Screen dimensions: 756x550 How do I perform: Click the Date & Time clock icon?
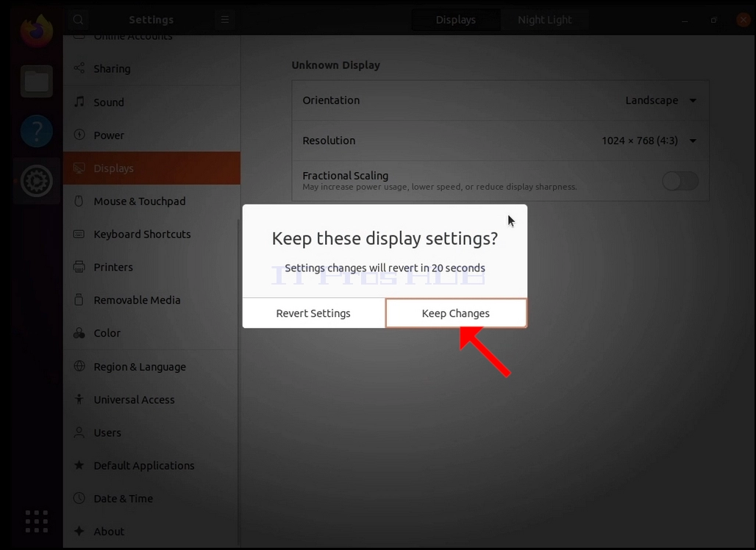pos(79,498)
